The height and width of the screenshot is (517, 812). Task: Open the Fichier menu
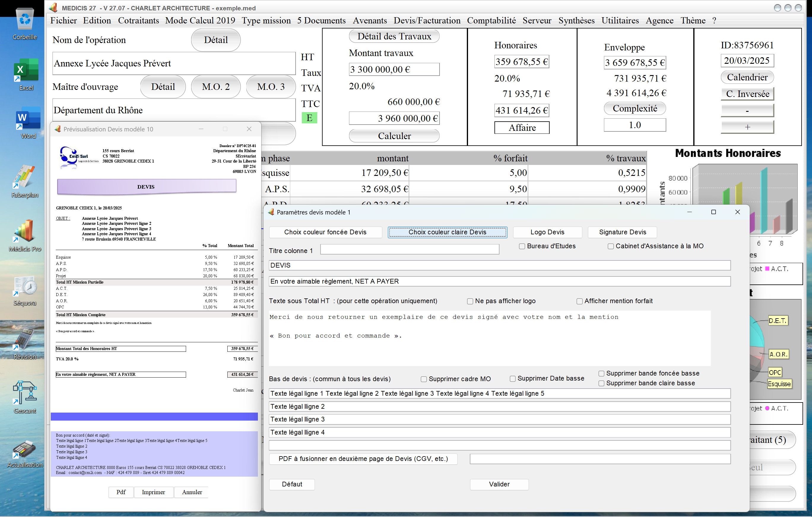click(64, 20)
